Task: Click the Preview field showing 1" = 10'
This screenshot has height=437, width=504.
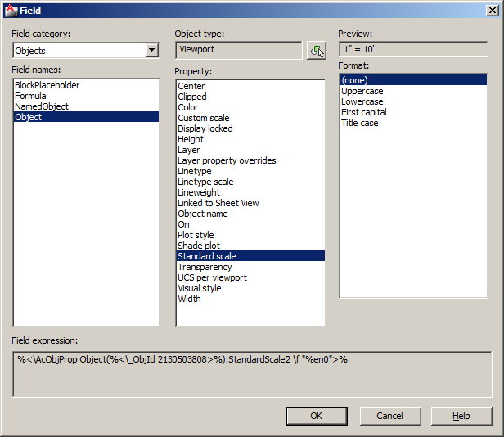Action: tap(413, 49)
